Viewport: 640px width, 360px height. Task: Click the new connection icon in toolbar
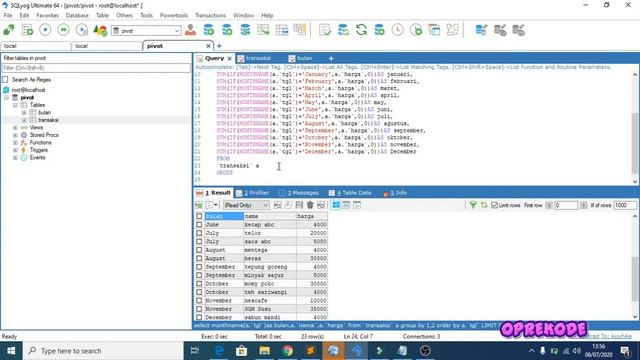click(x=9, y=30)
